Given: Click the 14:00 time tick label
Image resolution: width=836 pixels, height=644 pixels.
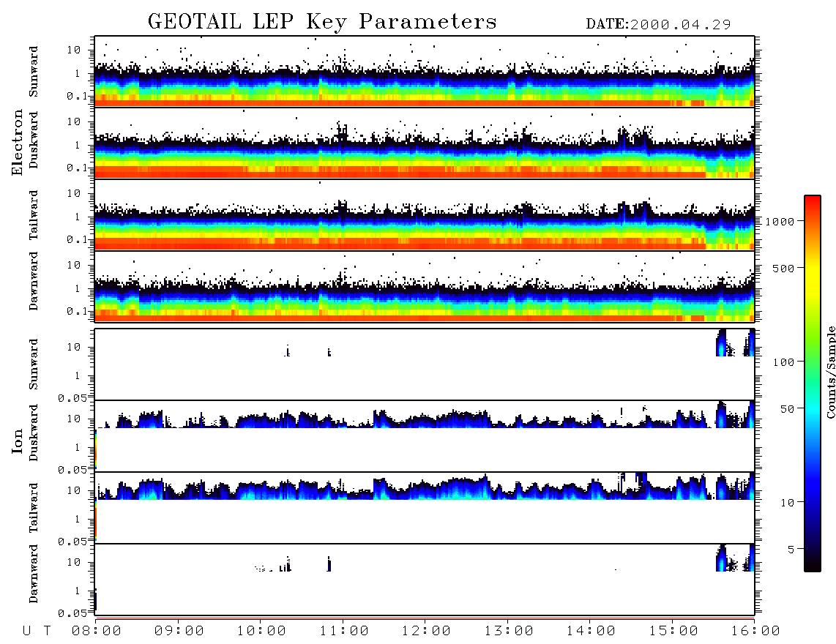Looking at the screenshot, I should pos(591,632).
